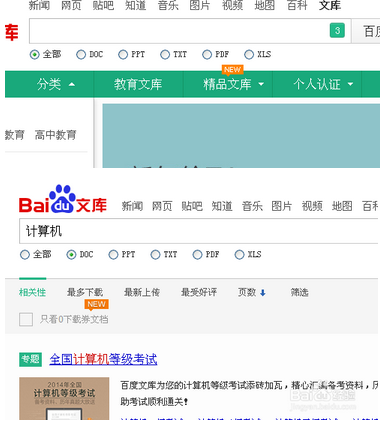
Task: Open 教育文库 in the green bar
Action: 138,84
